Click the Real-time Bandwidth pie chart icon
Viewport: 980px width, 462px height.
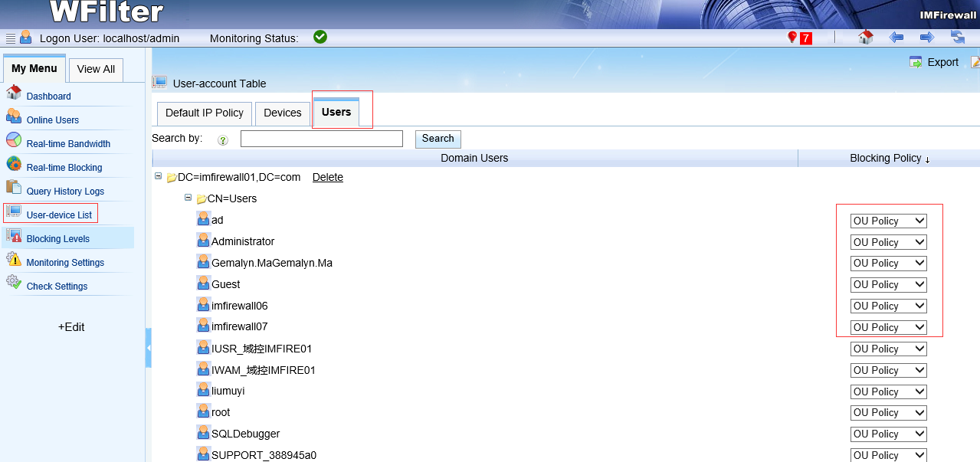point(14,140)
